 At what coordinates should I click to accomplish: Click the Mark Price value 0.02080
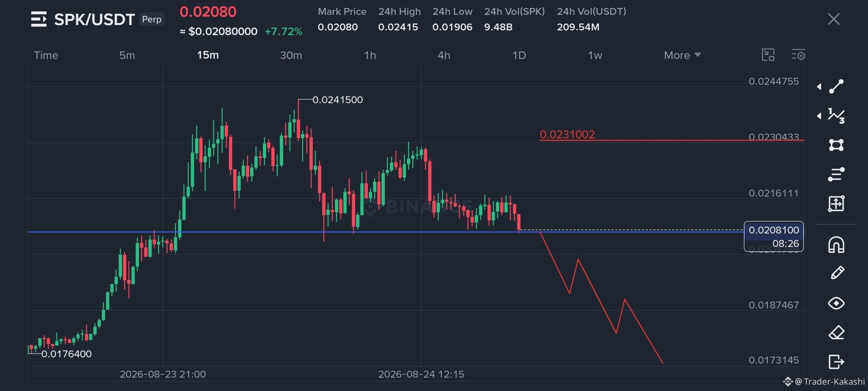(x=338, y=27)
